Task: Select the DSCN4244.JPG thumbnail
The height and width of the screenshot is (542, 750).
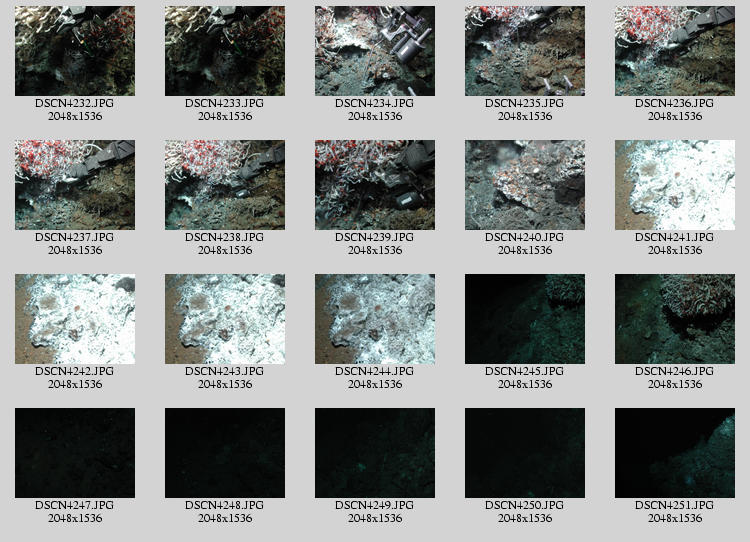Action: point(375,319)
